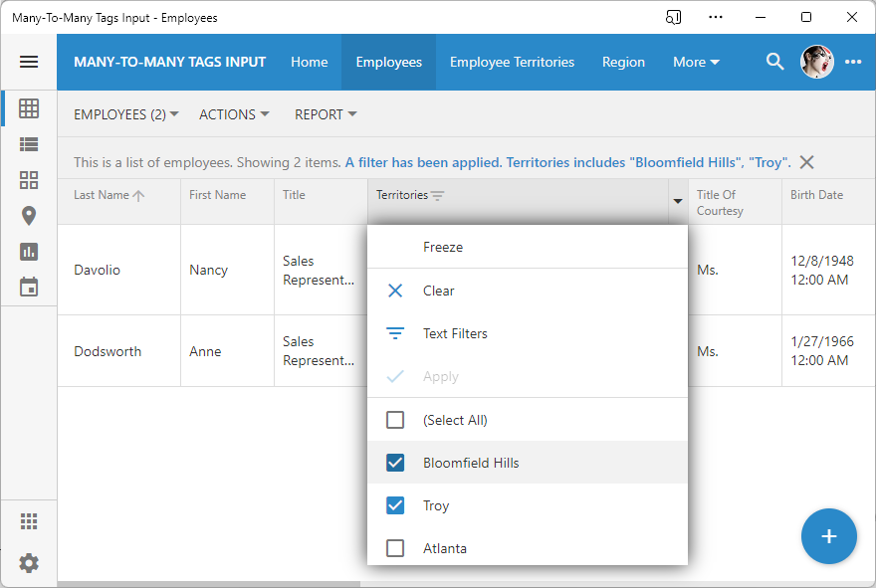Open the EMPLOYEES (2) dropdown
Screen dimensions: 876x588
[x=125, y=114]
